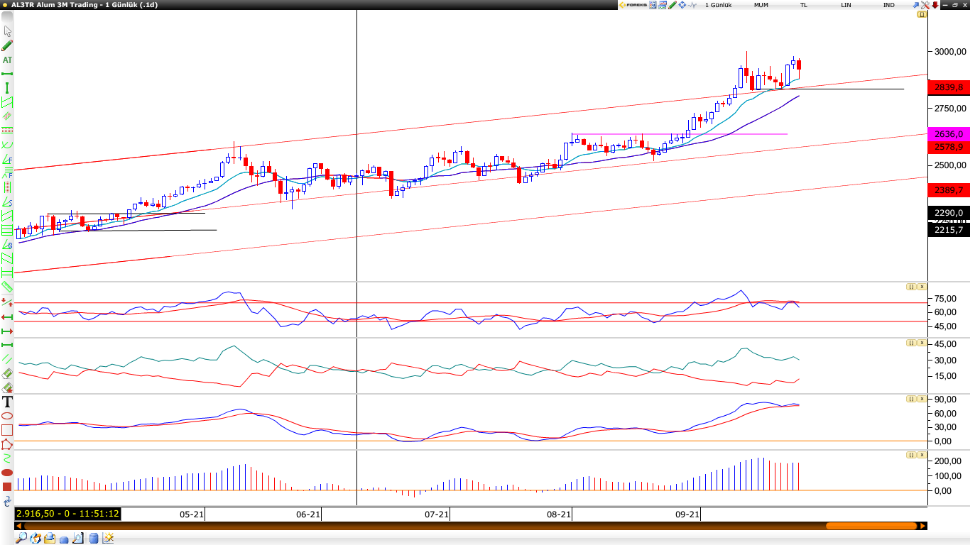The height and width of the screenshot is (545, 980).
Task: Open the MUM chart type selector
Action: [761, 5]
